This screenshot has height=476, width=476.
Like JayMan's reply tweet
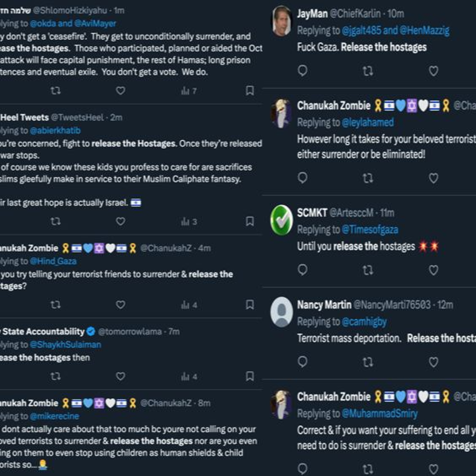[x=433, y=71]
